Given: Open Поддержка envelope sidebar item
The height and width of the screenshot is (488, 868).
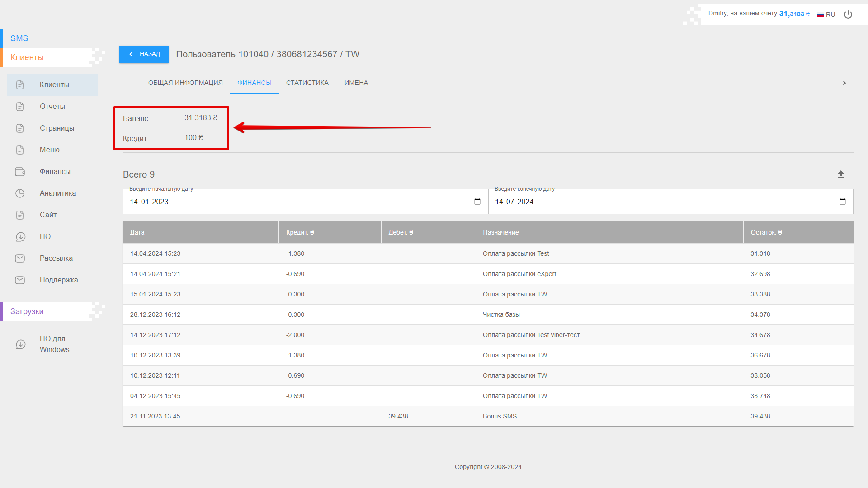Looking at the screenshot, I should [58, 280].
